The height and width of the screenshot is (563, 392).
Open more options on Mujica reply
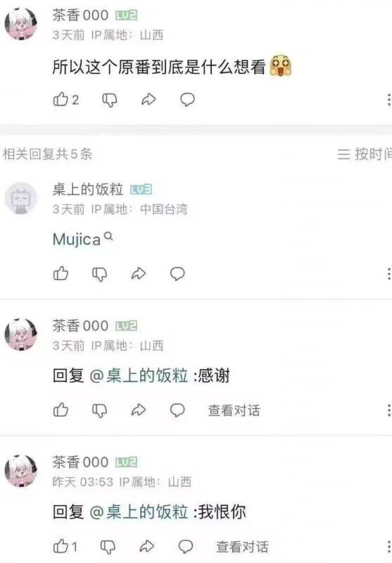388,274
